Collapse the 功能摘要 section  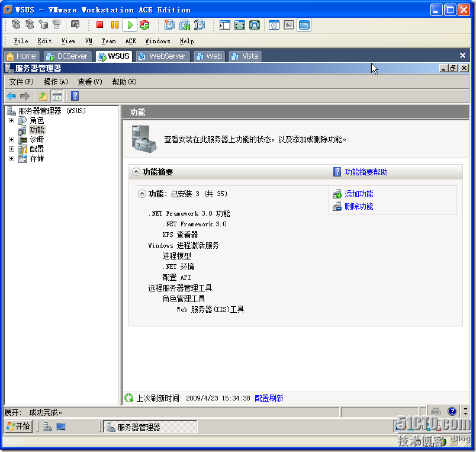point(136,172)
